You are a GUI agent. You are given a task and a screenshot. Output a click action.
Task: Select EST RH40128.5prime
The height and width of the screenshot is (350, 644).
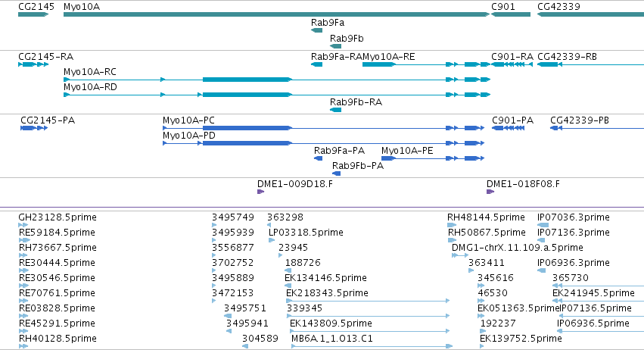pyautogui.click(x=58, y=339)
